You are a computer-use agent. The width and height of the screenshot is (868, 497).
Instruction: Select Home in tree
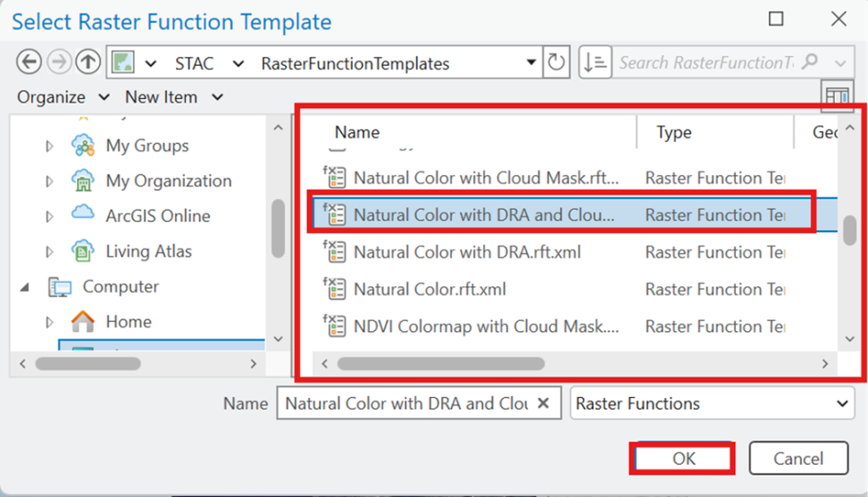pyautogui.click(x=129, y=322)
